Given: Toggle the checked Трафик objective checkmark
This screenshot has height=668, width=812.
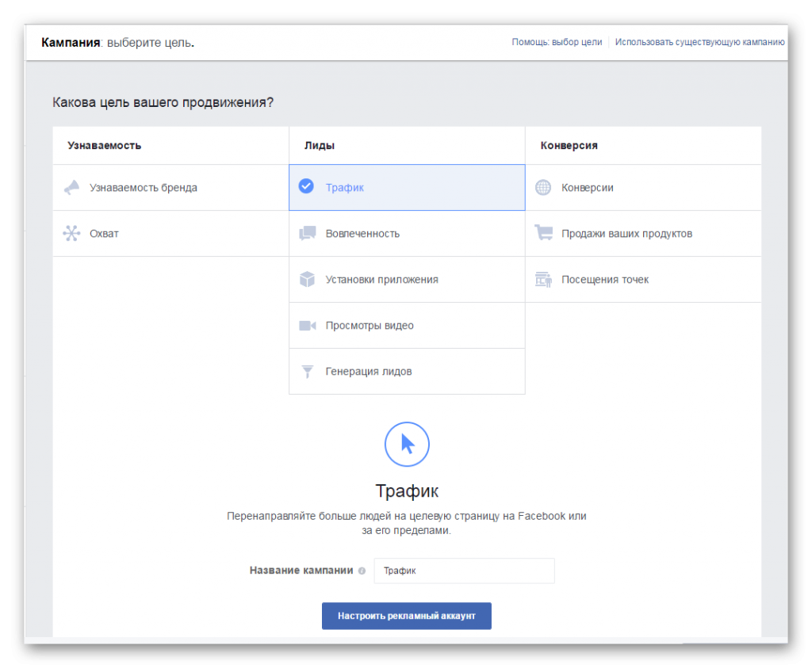Looking at the screenshot, I should coord(306,187).
